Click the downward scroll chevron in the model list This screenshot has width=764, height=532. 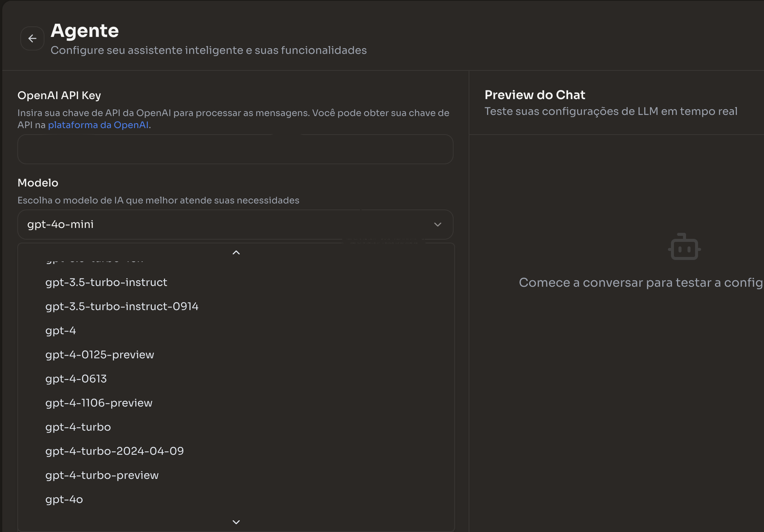pyautogui.click(x=236, y=522)
